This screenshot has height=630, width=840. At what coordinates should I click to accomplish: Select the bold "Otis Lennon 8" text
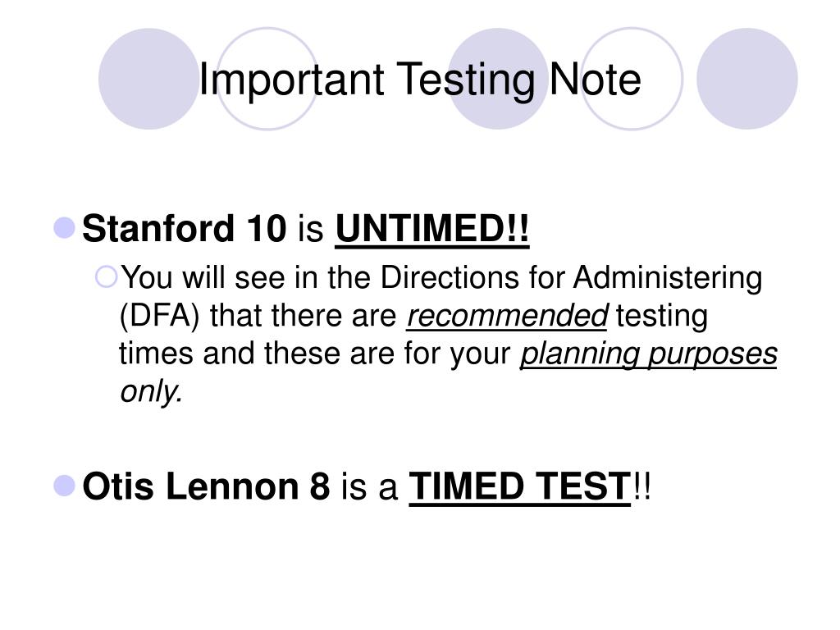[x=206, y=486]
